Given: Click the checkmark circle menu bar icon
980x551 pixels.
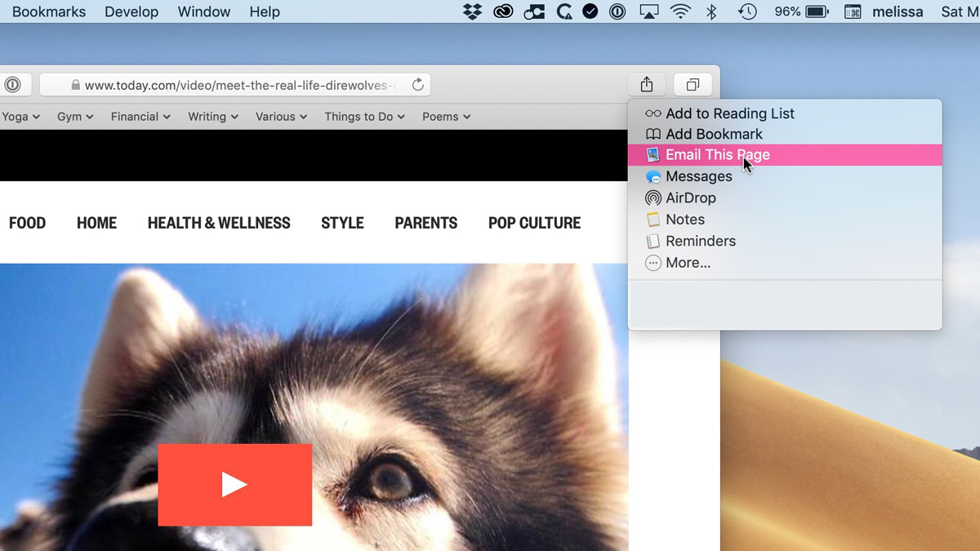Looking at the screenshot, I should [x=590, y=11].
